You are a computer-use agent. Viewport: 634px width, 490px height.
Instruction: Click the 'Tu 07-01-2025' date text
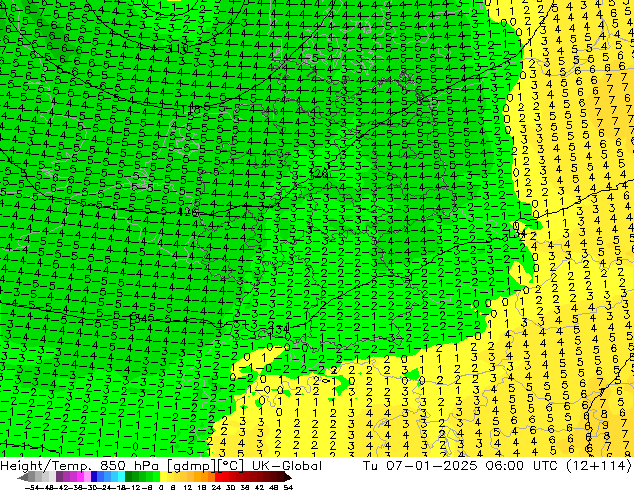coord(420,466)
